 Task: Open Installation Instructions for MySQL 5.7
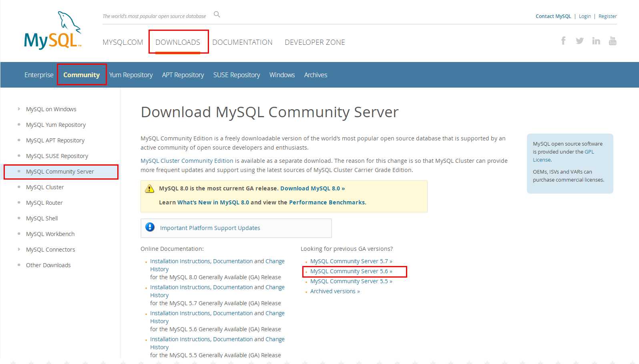coord(180,287)
